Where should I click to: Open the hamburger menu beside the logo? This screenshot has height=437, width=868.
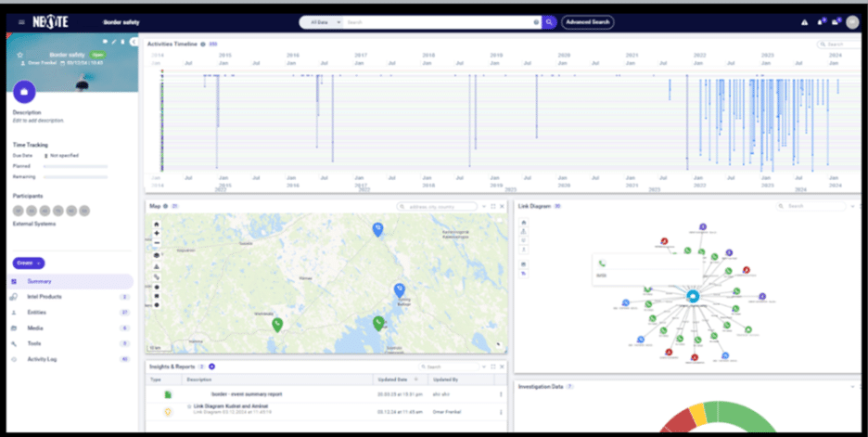(x=21, y=21)
